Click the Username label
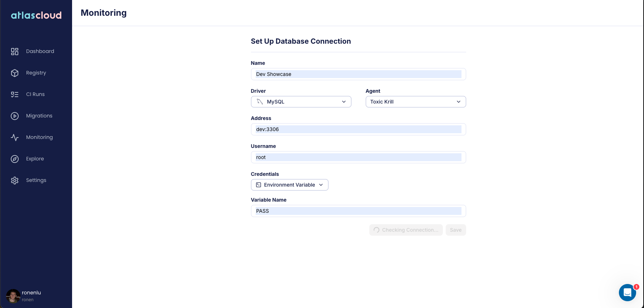The height and width of the screenshot is (308, 644). 263,146
